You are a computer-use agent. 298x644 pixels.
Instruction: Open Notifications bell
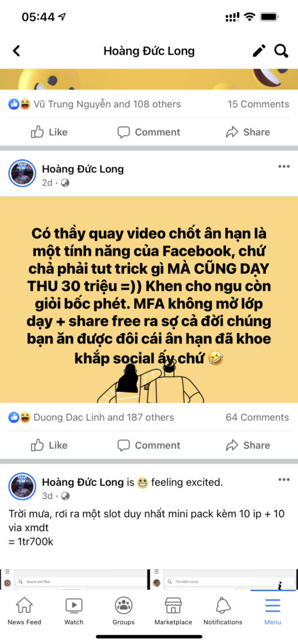click(223, 611)
